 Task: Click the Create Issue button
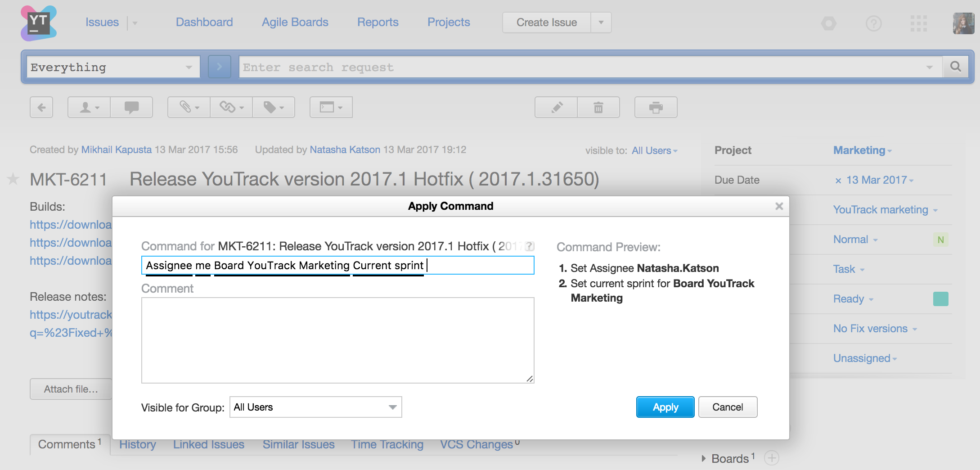(547, 23)
